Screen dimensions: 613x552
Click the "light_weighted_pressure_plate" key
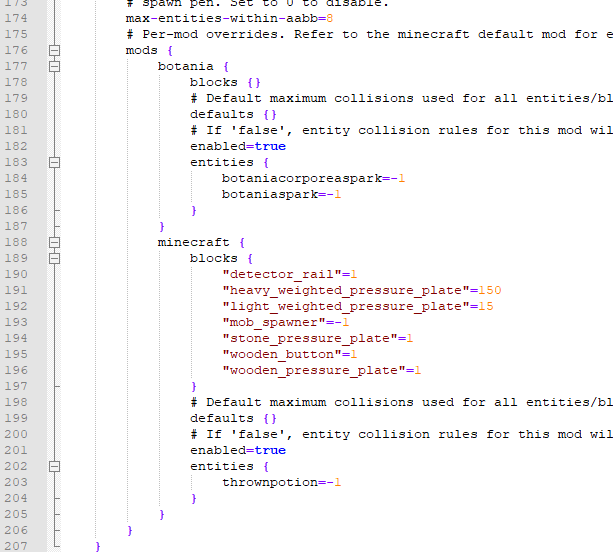click(x=346, y=306)
